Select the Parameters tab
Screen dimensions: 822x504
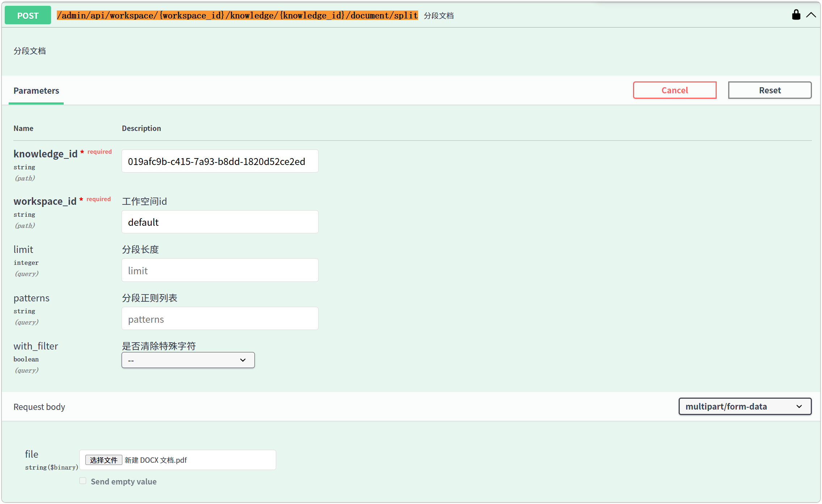36,91
